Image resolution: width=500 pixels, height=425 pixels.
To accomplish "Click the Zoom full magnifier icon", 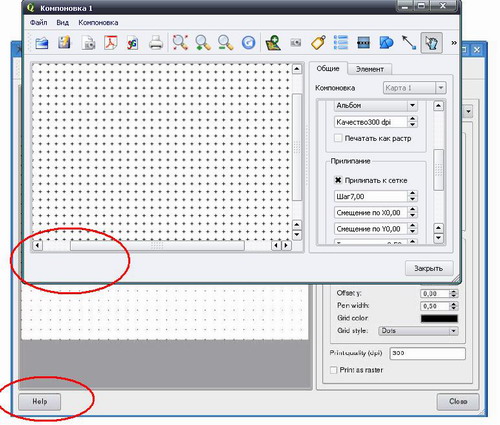I will coord(180,43).
